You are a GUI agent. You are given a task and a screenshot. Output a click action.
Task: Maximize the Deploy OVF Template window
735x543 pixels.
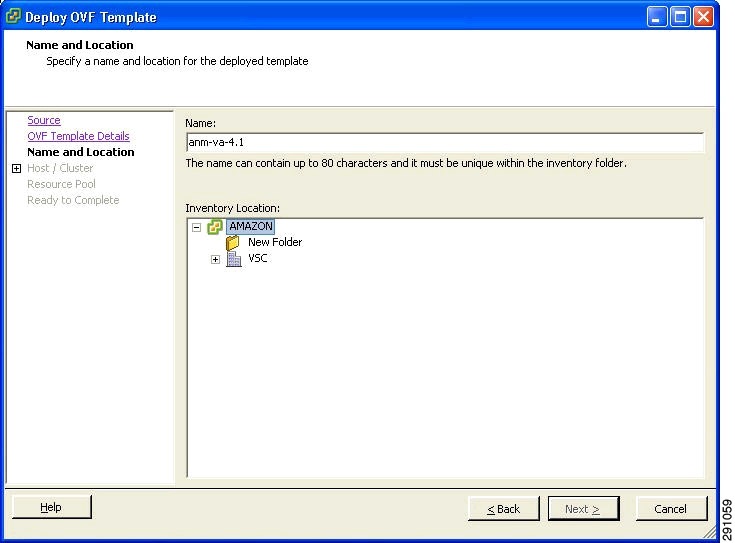coord(680,17)
